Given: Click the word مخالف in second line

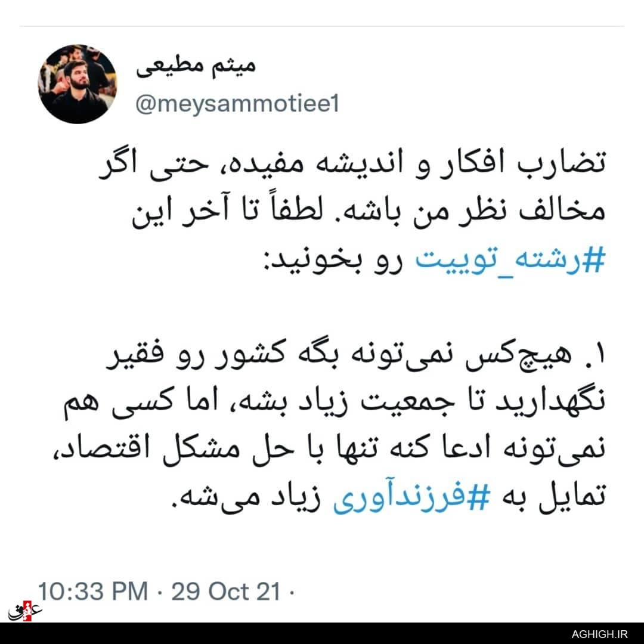Looking at the screenshot, I should (562, 210).
